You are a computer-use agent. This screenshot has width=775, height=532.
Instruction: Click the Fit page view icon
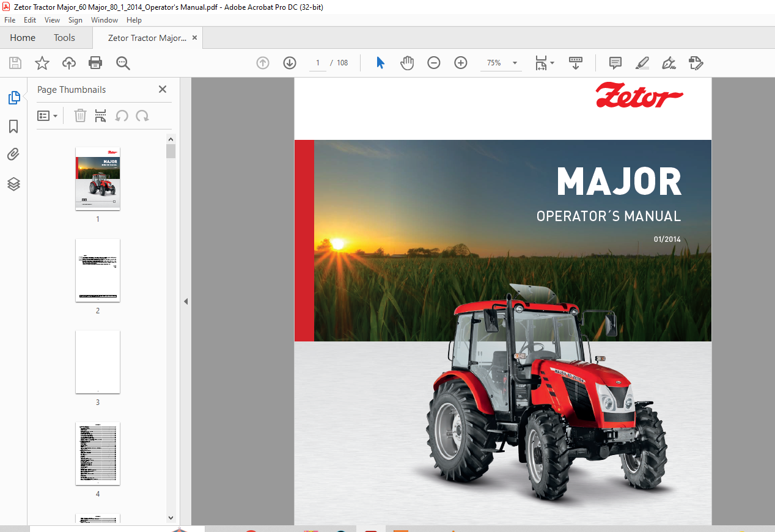tap(541, 63)
